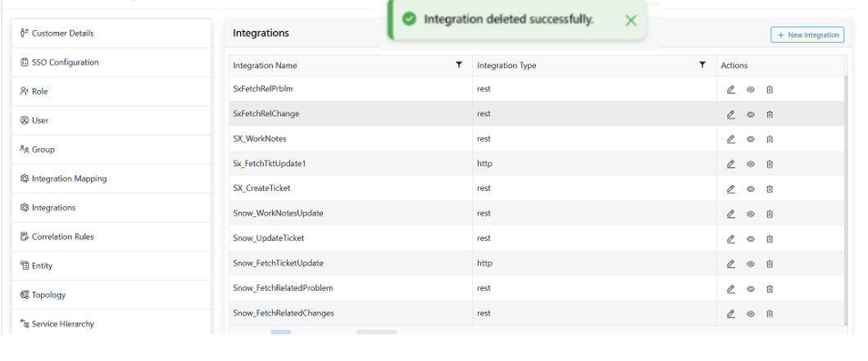View Snow_FetchTicketUpdate via eye icon
The image size is (868, 361).
click(750, 264)
